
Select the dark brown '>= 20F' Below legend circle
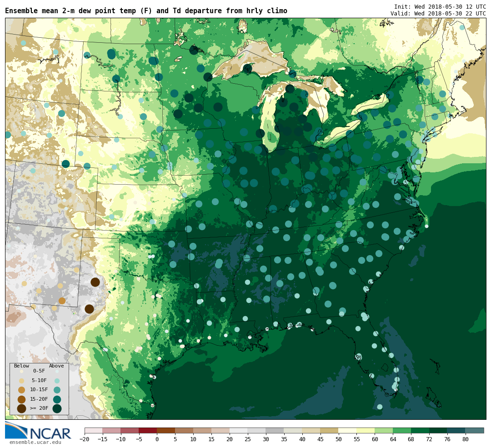pyautogui.click(x=21, y=408)
